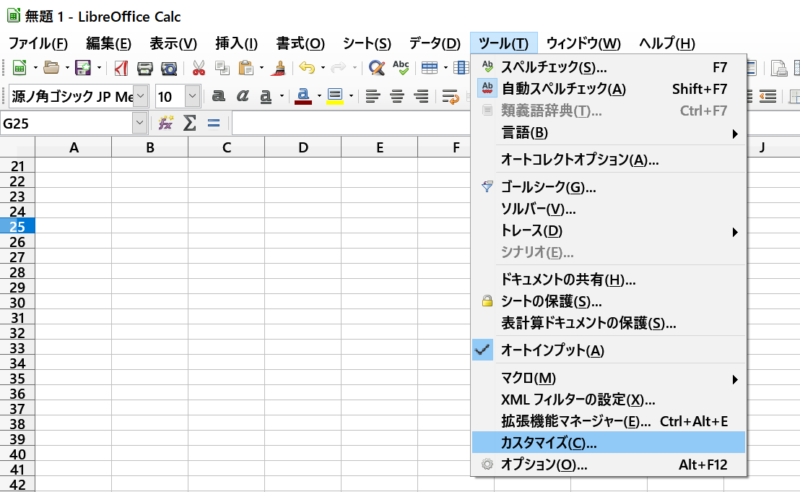Screen dimensions: 800x492
Task: Click the Sum sigma icon
Action: coord(189,123)
